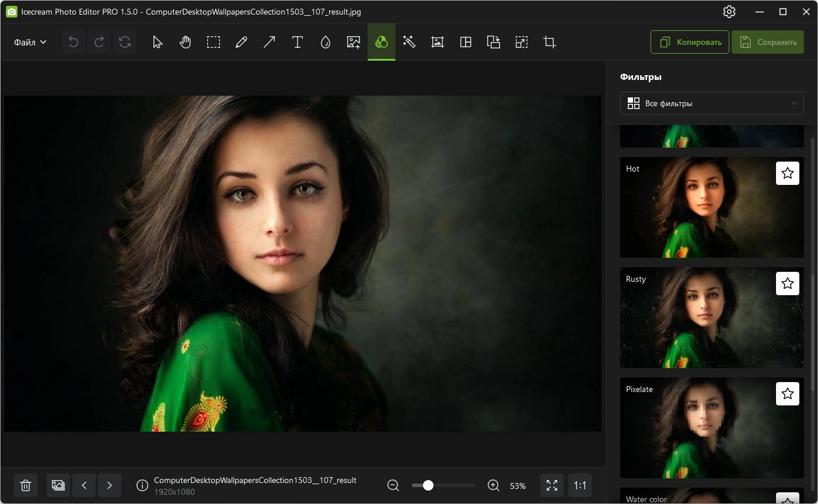Viewport: 818px width, 504px height.
Task: Select the blur drop tool
Action: (326, 42)
